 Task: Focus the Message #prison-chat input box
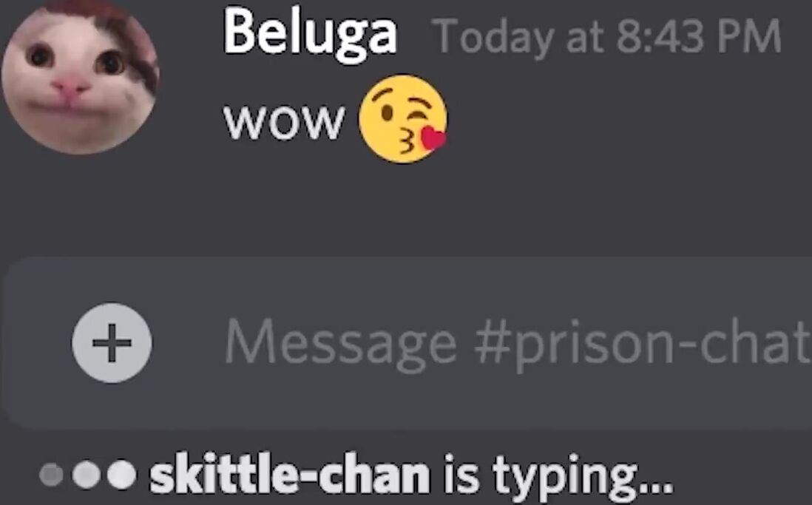406,343
